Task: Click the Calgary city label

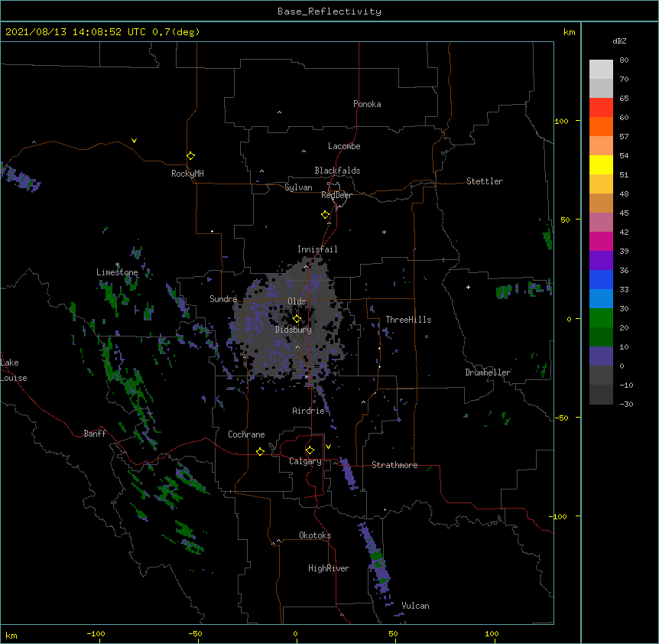Action: 305,461
